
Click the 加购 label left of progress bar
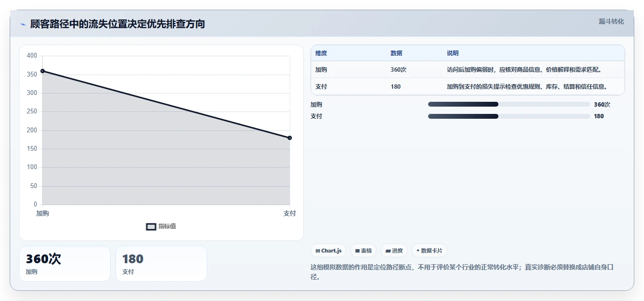316,105
